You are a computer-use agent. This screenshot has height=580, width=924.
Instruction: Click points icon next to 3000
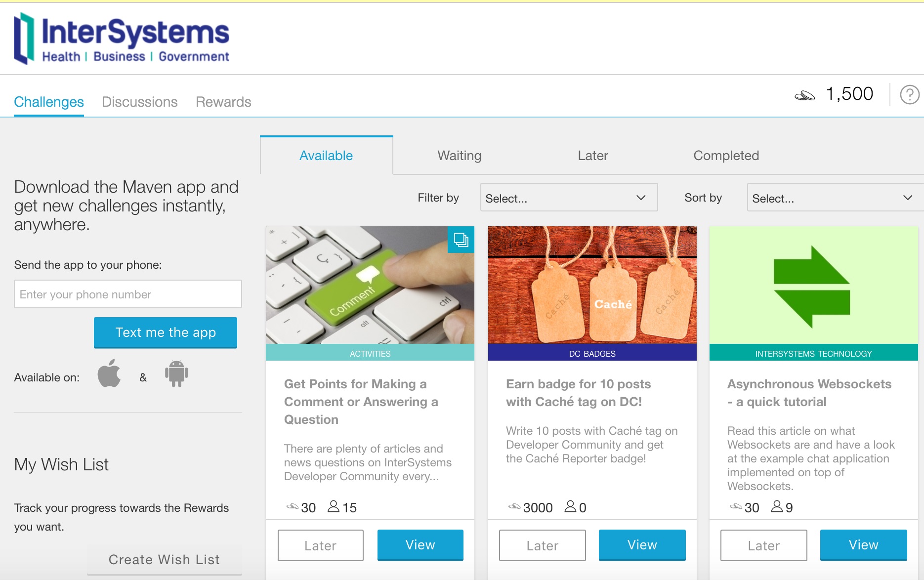point(515,506)
